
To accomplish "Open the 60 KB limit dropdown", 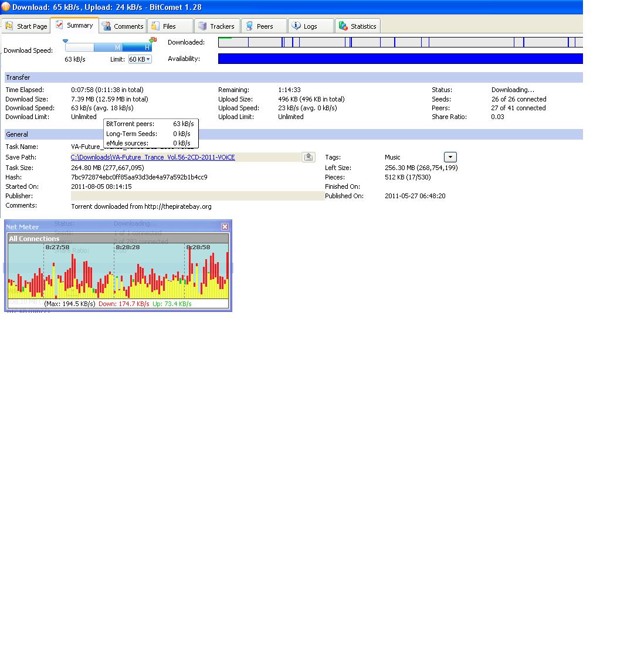I will coord(140,59).
